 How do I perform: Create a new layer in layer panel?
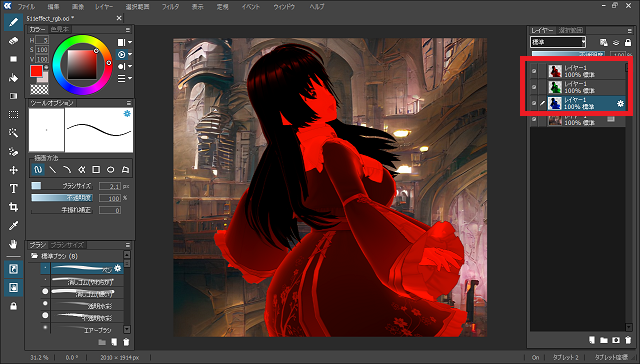click(x=592, y=340)
